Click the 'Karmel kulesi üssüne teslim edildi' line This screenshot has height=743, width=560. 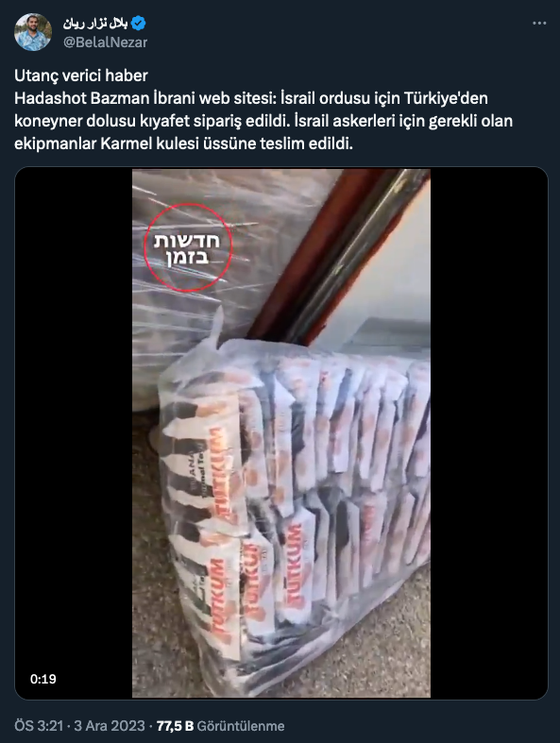point(227,144)
